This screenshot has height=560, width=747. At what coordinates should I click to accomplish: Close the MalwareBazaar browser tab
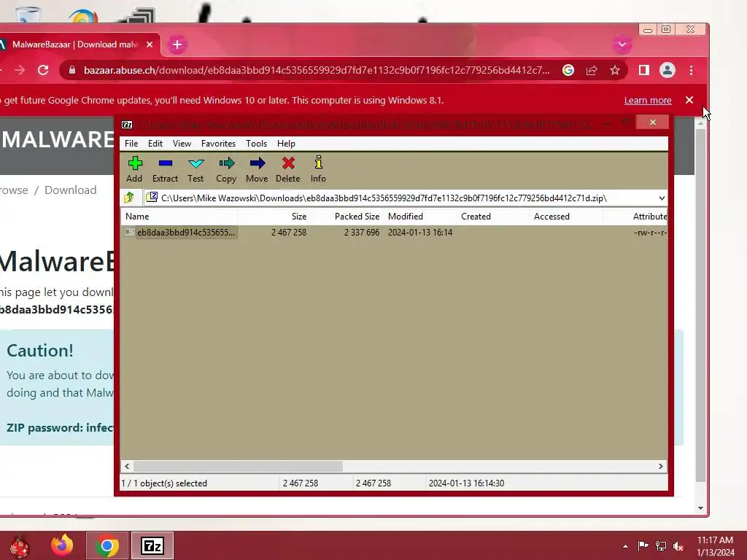[150, 44]
